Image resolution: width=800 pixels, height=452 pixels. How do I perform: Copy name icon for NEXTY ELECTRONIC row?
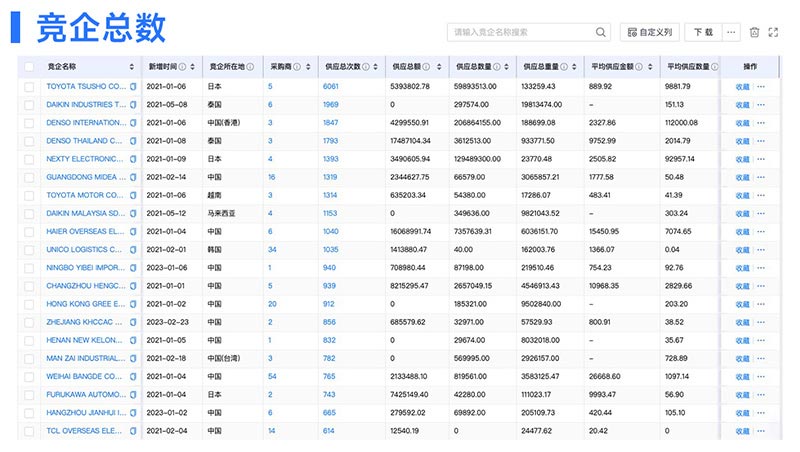click(133, 159)
